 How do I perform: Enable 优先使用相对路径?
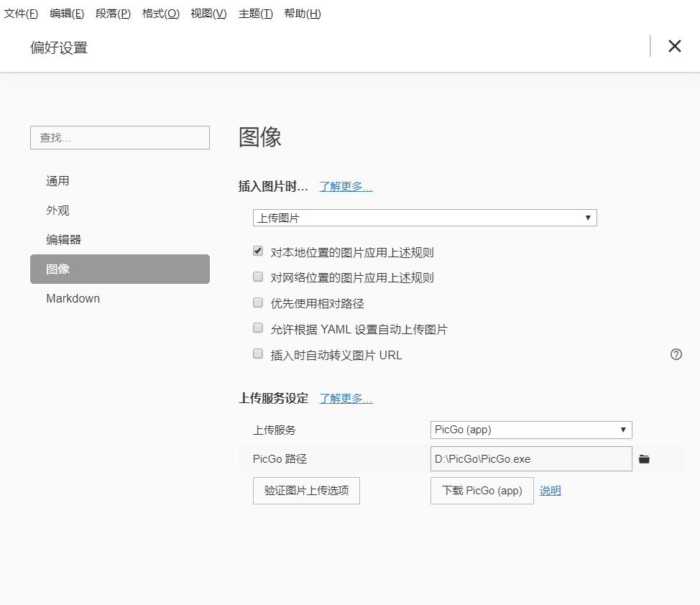[x=257, y=302]
